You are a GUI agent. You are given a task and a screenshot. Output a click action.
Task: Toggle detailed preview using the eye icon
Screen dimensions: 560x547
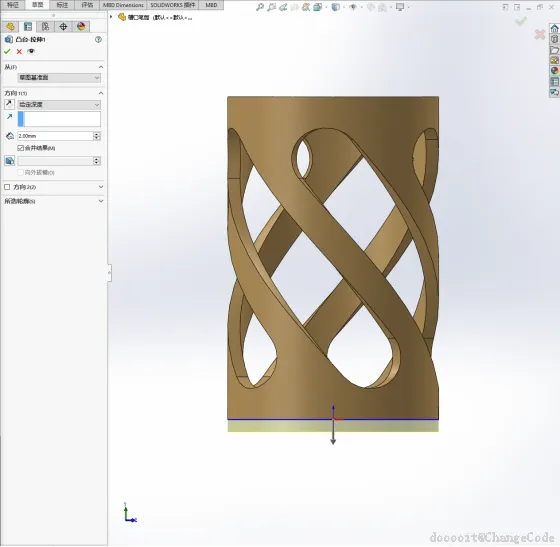(31, 51)
